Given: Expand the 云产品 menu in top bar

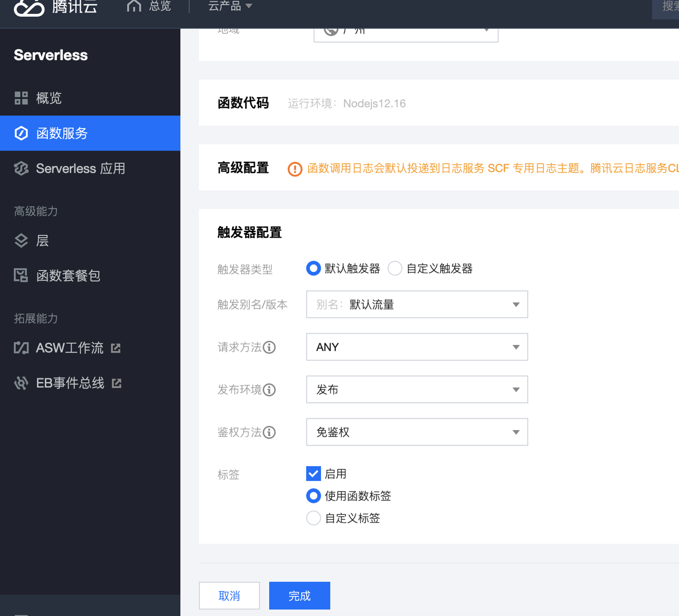Looking at the screenshot, I should 230,5.
